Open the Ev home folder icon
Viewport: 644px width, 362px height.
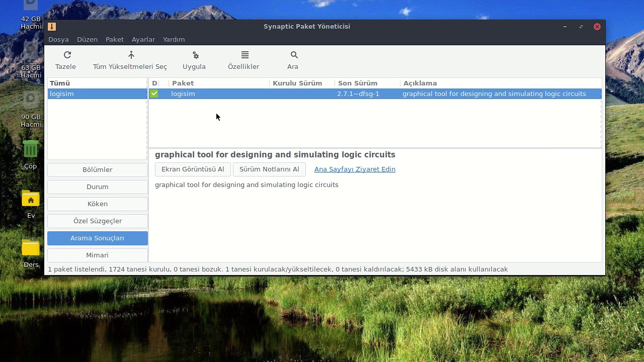(x=31, y=199)
